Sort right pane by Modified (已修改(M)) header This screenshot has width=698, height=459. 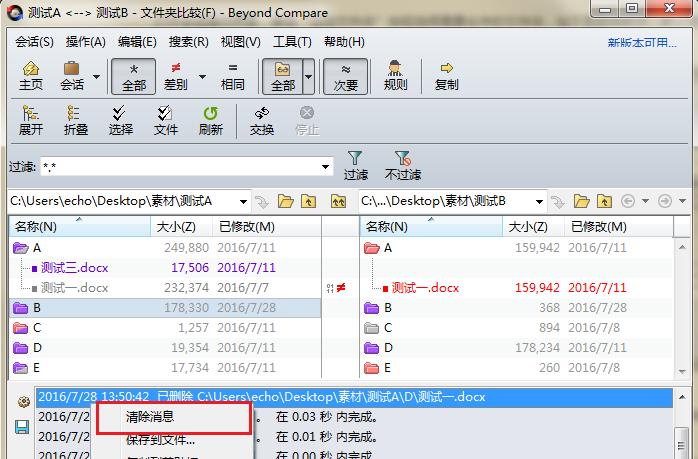point(619,227)
